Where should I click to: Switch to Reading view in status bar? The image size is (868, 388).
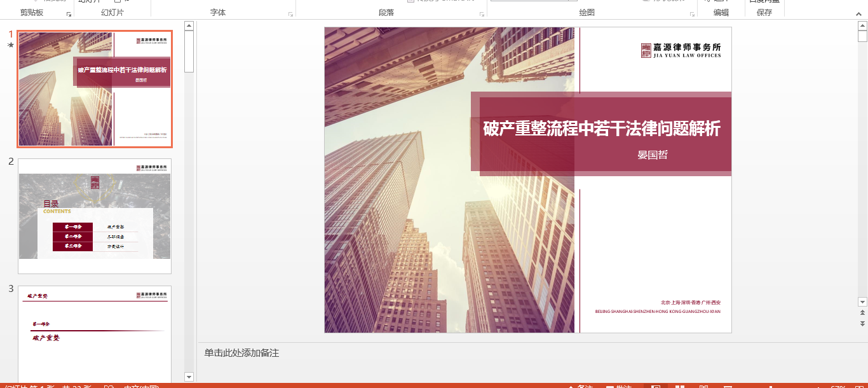point(703,386)
